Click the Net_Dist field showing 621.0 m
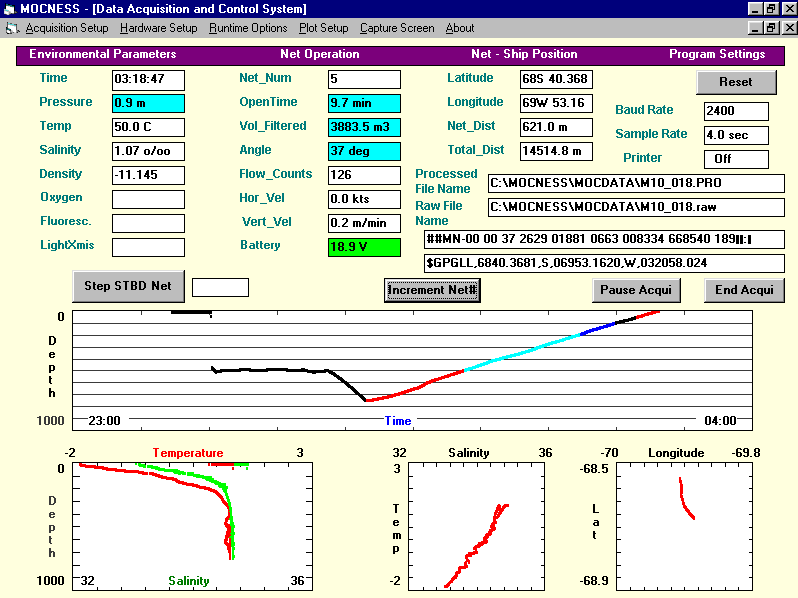This screenshot has height=598, width=798. click(x=556, y=127)
